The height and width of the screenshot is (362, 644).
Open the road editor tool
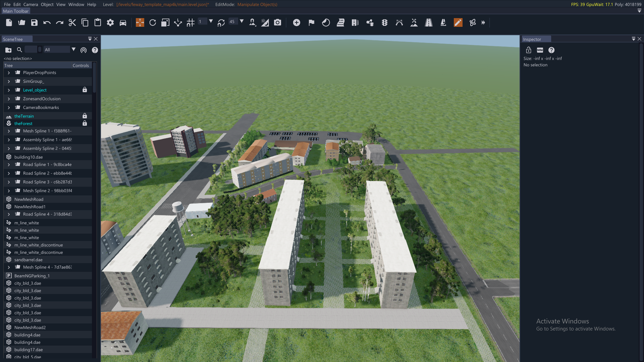click(429, 22)
